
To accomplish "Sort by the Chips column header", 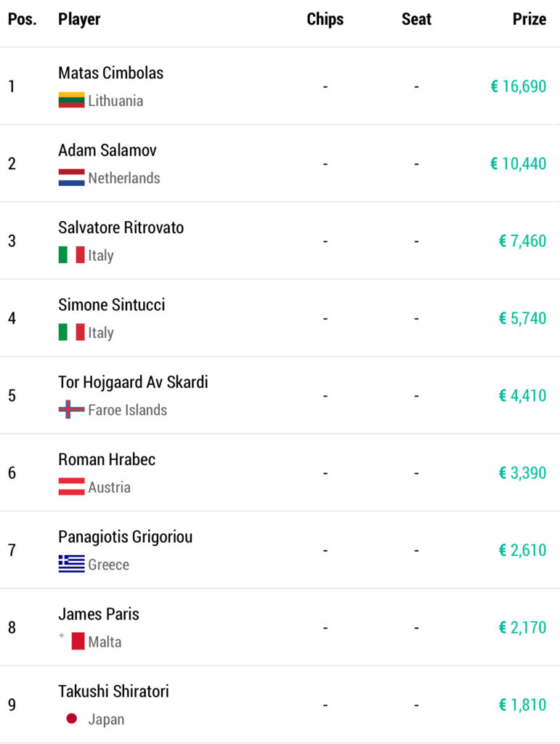I will point(325,20).
